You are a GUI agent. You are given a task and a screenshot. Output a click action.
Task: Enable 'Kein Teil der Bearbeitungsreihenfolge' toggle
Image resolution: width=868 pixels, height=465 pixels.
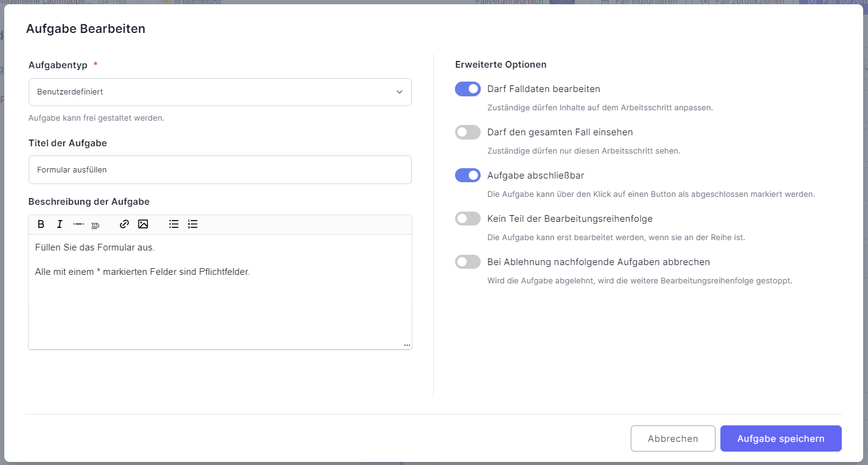pos(468,219)
